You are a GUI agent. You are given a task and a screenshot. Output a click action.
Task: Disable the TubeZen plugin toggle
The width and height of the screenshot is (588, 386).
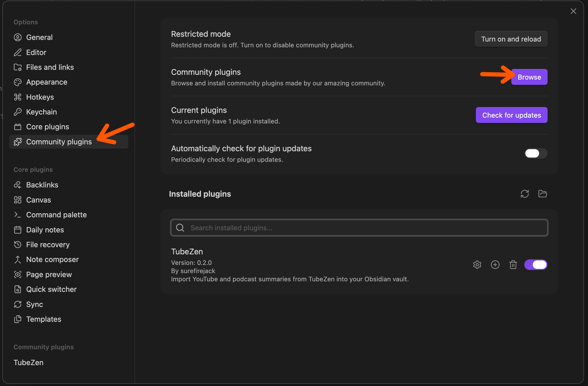coord(536,265)
